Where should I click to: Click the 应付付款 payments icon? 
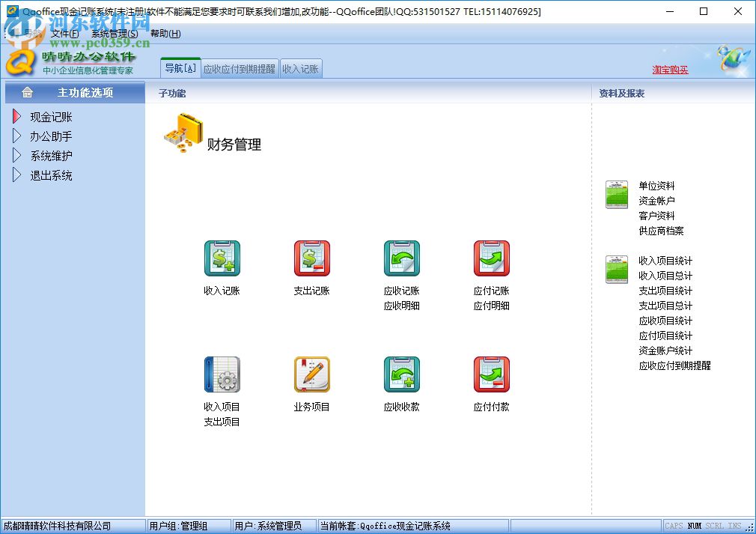coord(491,374)
